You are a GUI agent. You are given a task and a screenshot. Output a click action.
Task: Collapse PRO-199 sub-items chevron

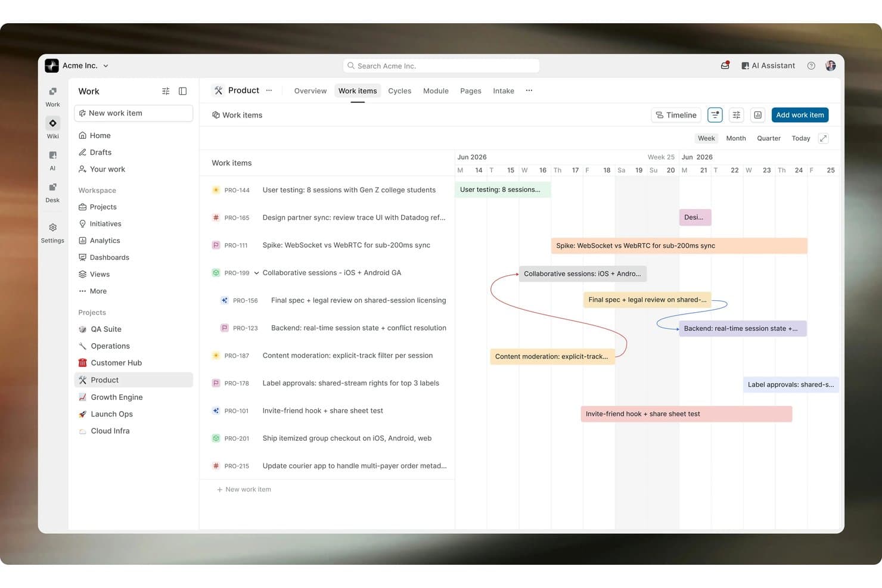click(x=256, y=273)
